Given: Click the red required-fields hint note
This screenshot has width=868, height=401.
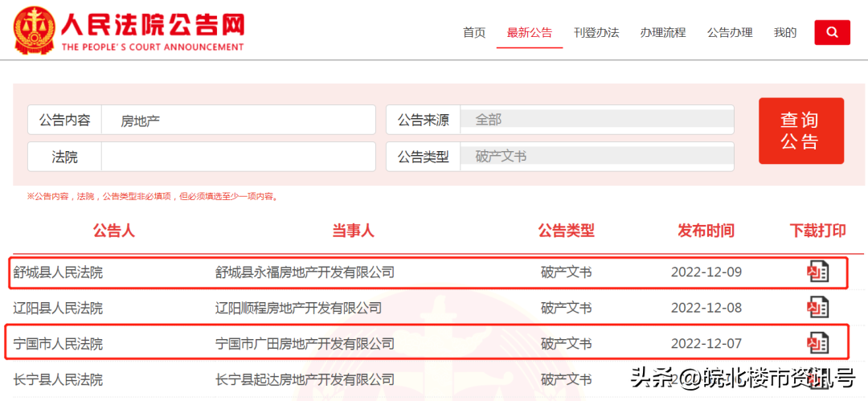Looking at the screenshot, I should pyautogui.click(x=152, y=196).
